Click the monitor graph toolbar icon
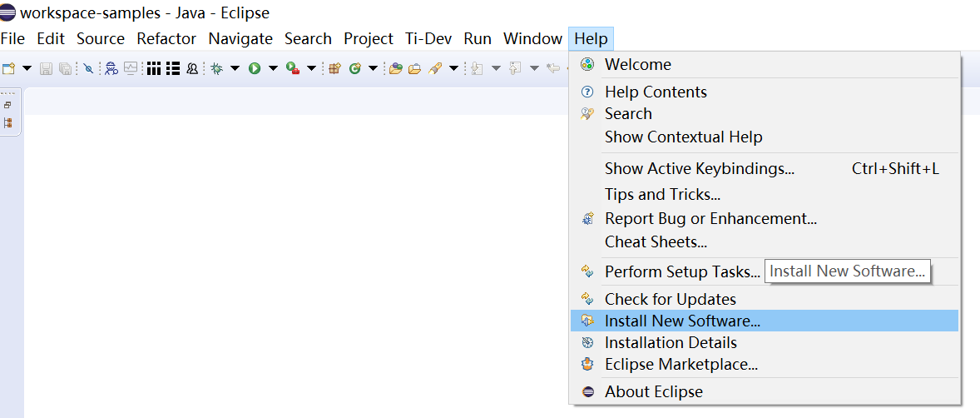Image resolution: width=980 pixels, height=418 pixels. point(131,68)
